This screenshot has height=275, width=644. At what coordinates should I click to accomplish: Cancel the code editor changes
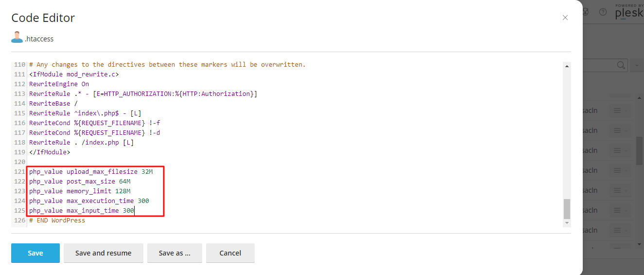pos(230,253)
